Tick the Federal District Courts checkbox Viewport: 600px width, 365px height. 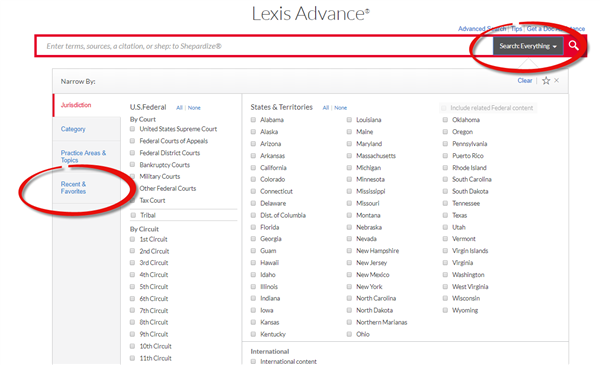pyautogui.click(x=132, y=153)
